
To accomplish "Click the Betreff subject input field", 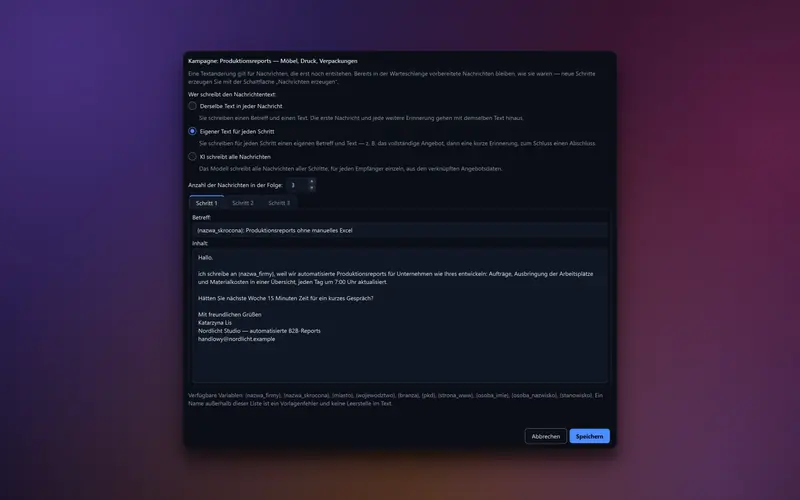I will 400,230.
